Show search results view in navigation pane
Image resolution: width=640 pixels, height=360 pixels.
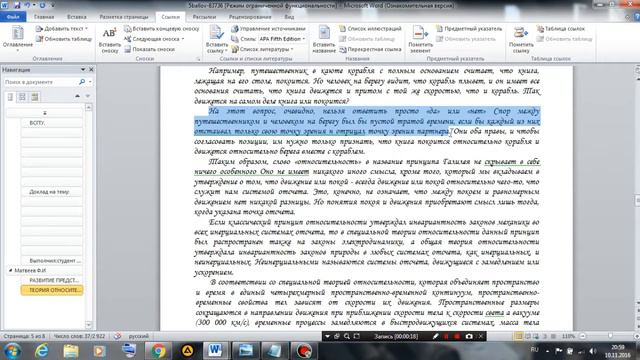pyautogui.click(x=35, y=97)
